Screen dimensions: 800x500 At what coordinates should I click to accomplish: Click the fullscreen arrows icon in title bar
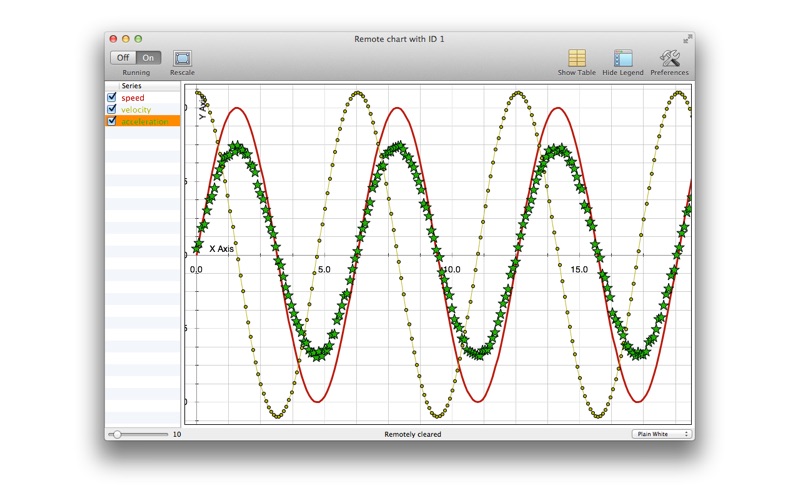688,39
